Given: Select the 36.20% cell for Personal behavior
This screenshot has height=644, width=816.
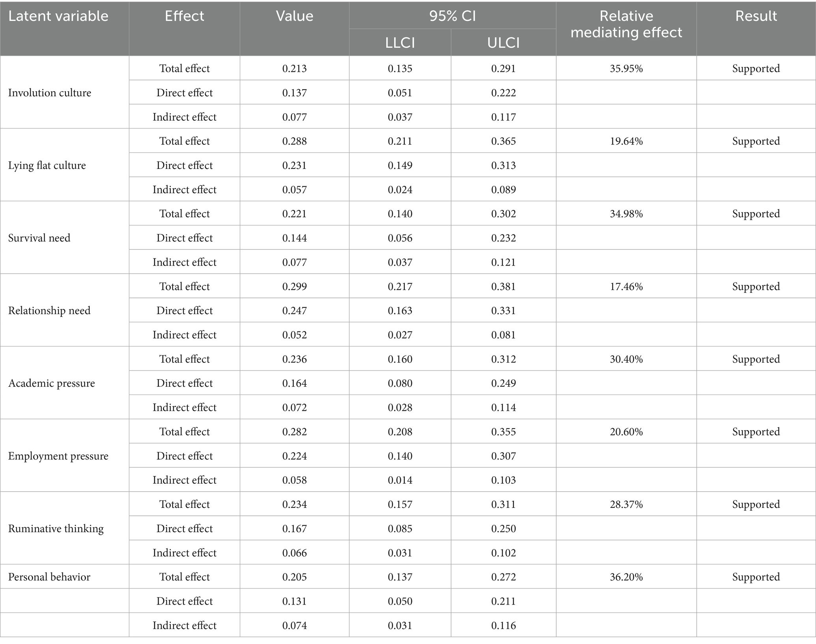Looking at the screenshot, I should (x=626, y=577).
